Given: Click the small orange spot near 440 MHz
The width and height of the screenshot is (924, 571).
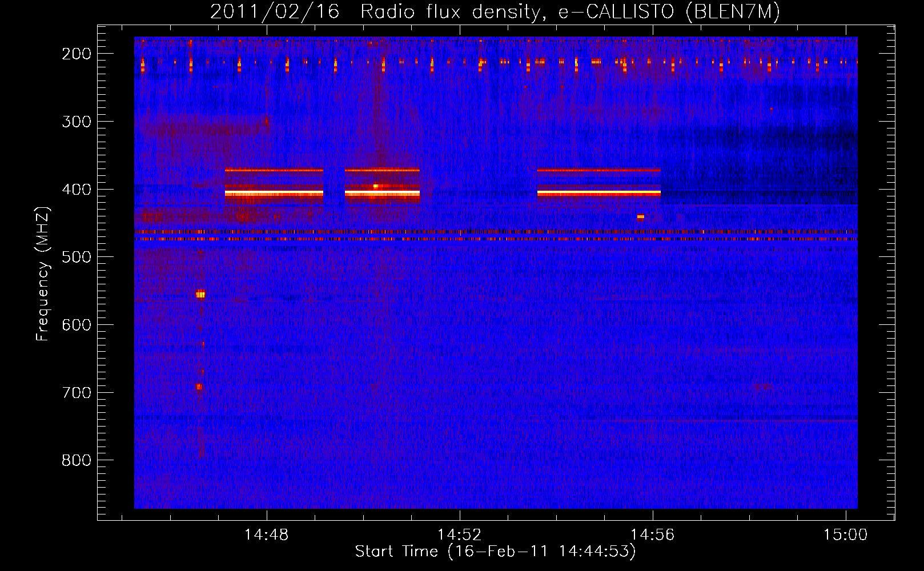Looking at the screenshot, I should tap(641, 217).
